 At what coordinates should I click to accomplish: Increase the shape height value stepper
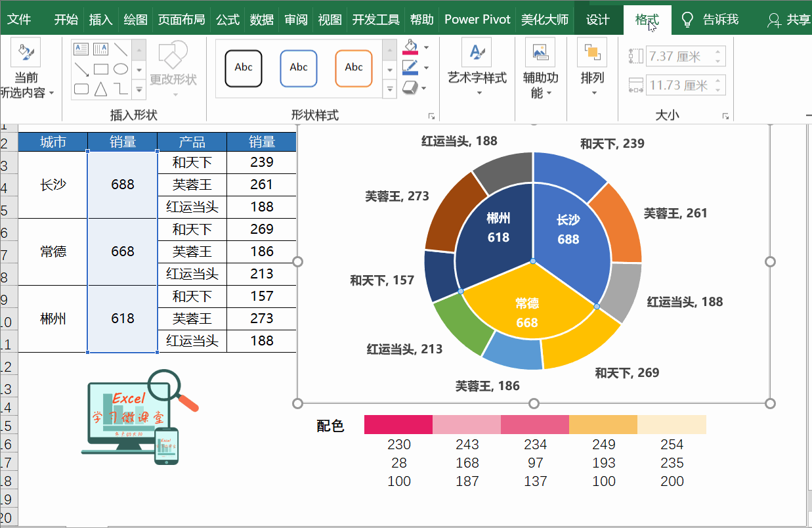pos(719,53)
